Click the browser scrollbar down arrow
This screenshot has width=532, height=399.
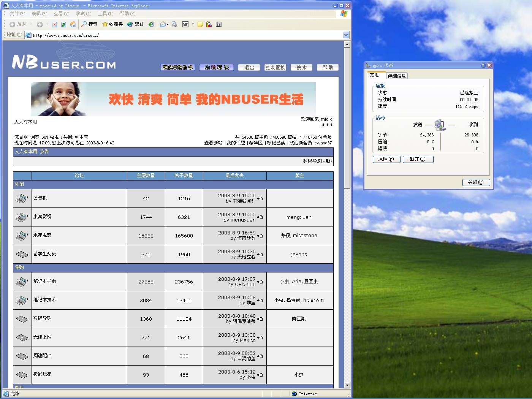[347, 385]
